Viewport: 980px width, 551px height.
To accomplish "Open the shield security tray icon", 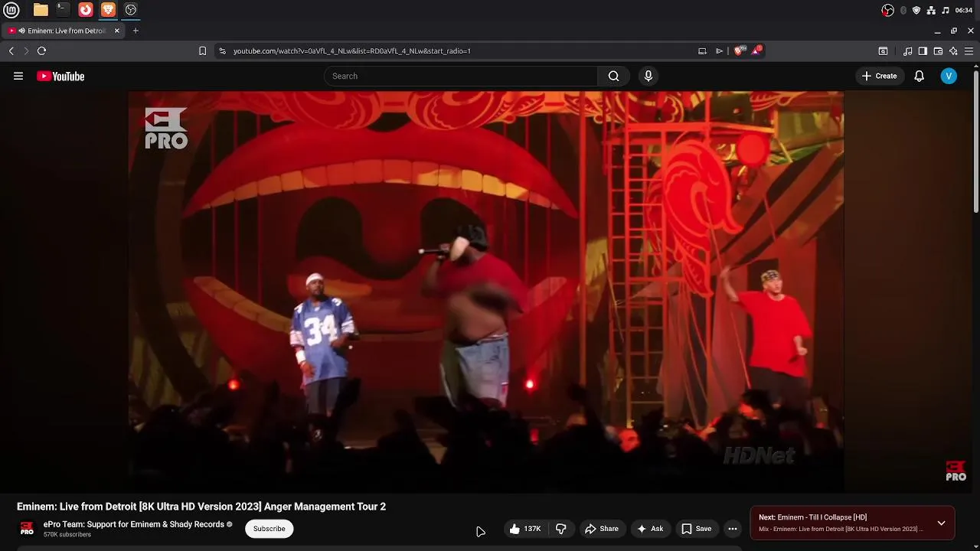I will (x=916, y=10).
